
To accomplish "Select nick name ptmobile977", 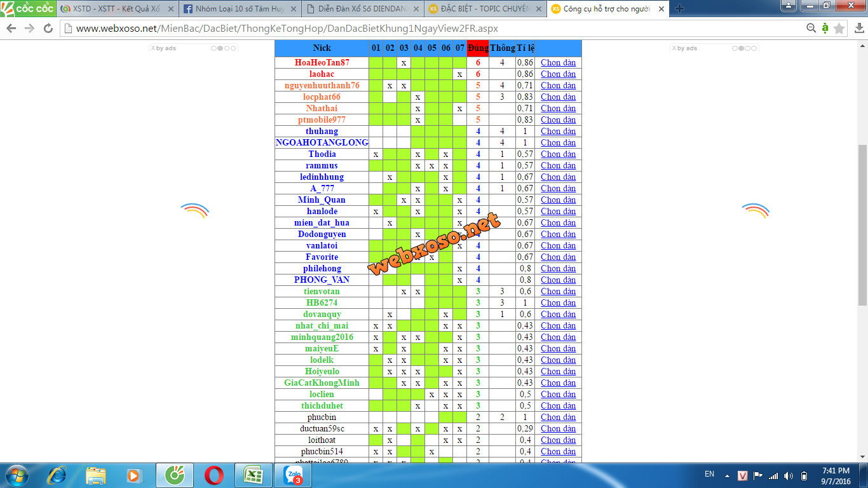I will [x=322, y=120].
